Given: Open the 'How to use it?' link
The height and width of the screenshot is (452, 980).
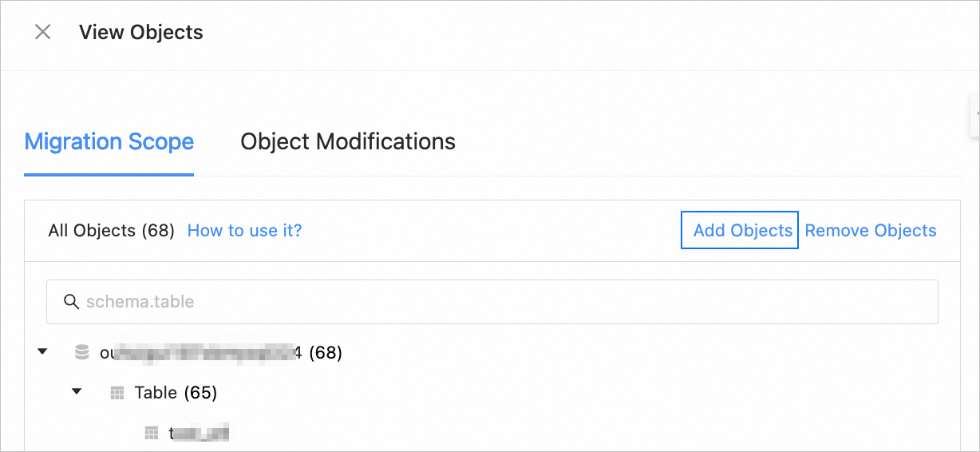Looking at the screenshot, I should 244,231.
